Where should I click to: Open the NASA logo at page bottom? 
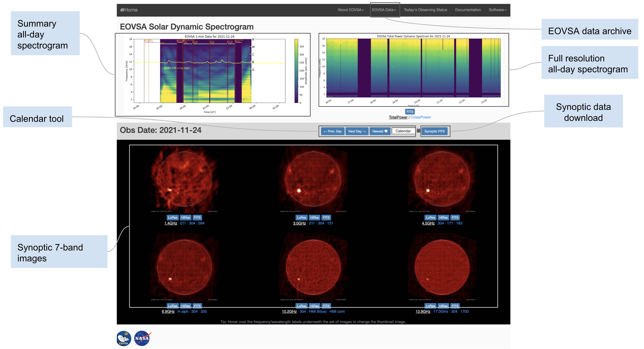point(142,339)
